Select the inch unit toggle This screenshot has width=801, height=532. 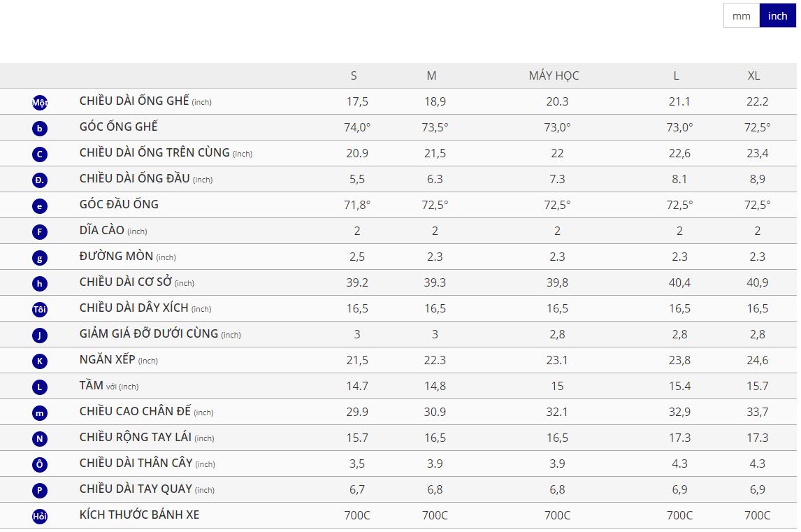coord(777,16)
